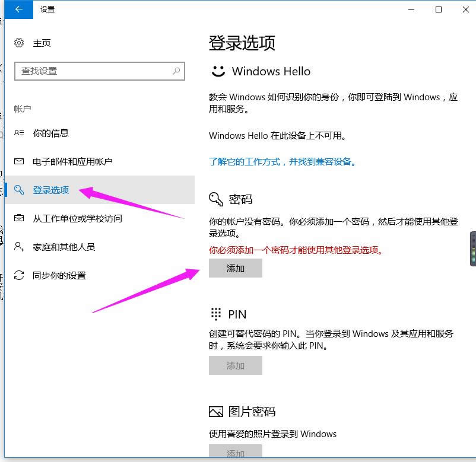Click the key icon next to 登录选项
476x462 pixels.
18,190
